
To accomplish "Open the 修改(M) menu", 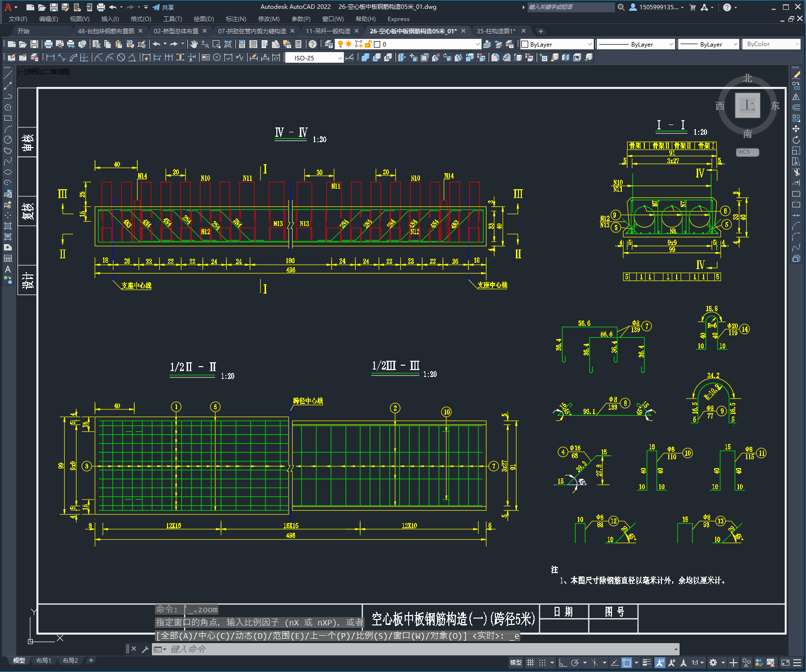I will coord(269,19).
